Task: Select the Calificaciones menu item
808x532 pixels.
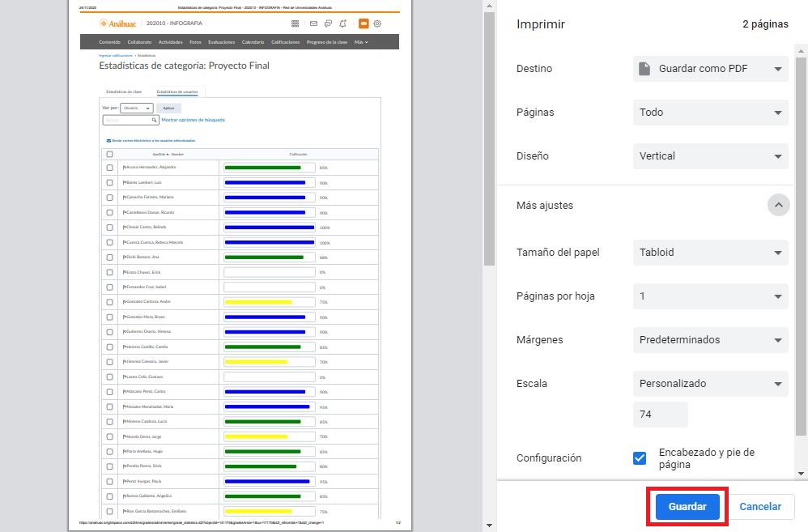Action: (286, 42)
